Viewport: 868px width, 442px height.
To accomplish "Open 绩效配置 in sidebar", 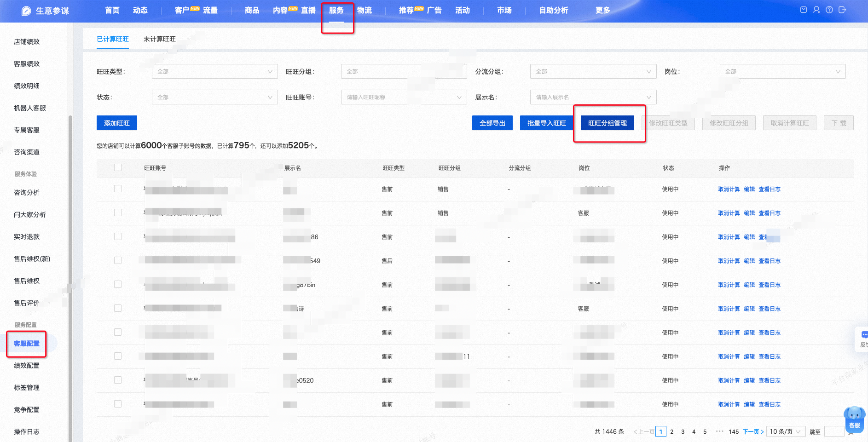I will click(x=27, y=366).
